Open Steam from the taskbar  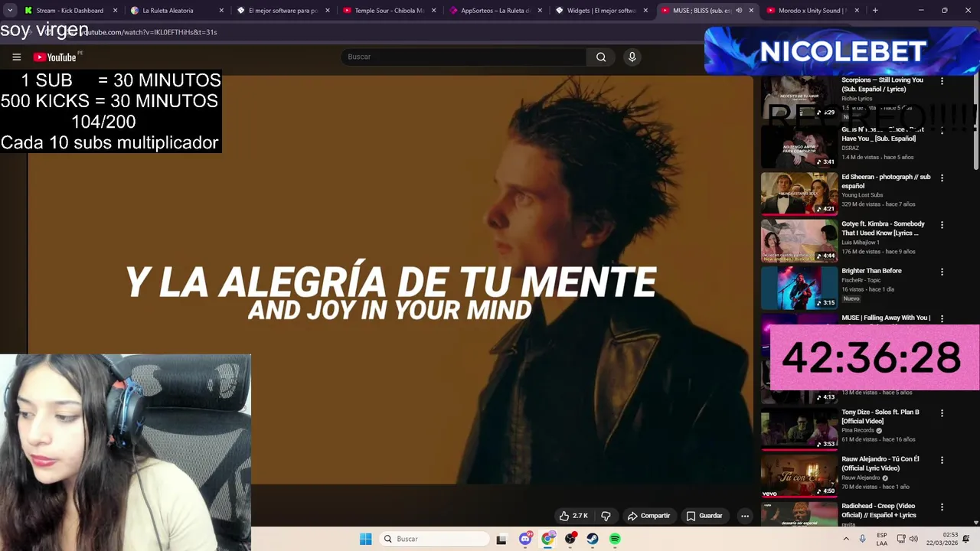coord(593,539)
